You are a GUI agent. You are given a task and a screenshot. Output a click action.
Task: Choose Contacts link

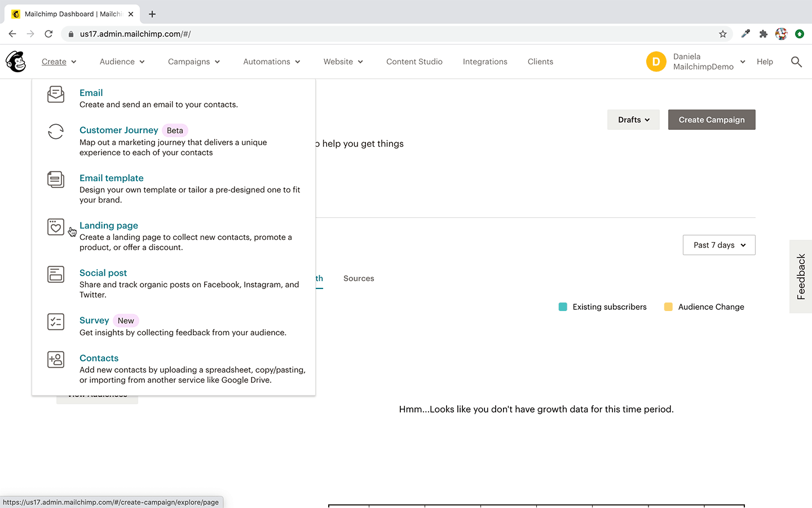click(x=99, y=358)
